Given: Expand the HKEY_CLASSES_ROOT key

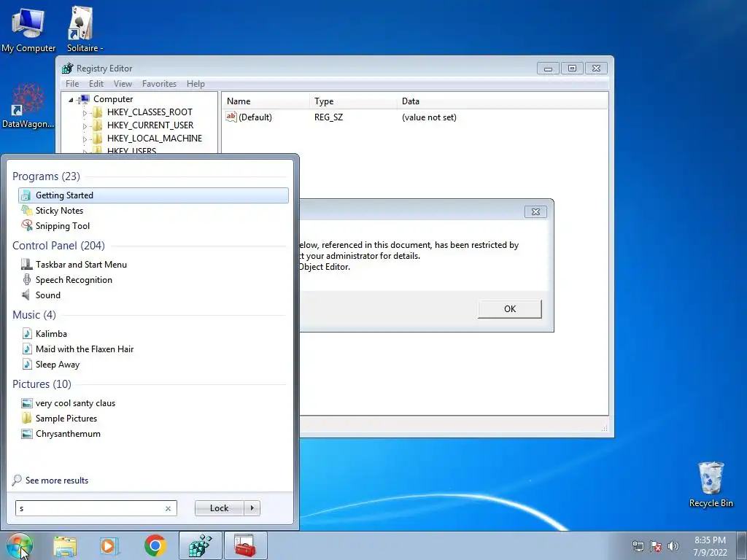Looking at the screenshot, I should click(85, 113).
